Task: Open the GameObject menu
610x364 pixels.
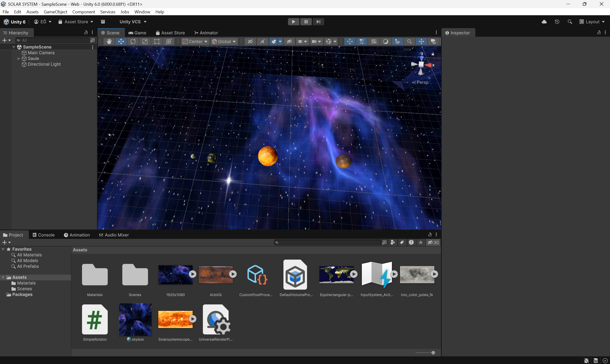Action: point(55,12)
